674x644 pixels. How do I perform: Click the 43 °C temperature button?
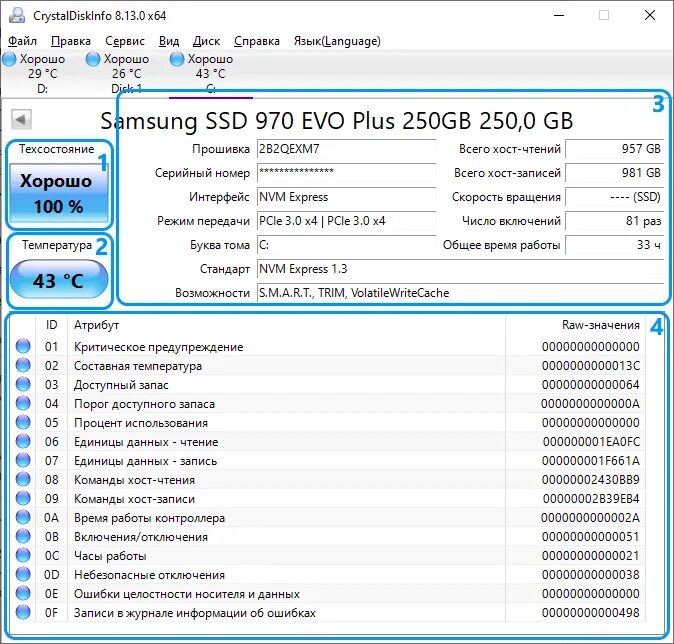pyautogui.click(x=58, y=280)
